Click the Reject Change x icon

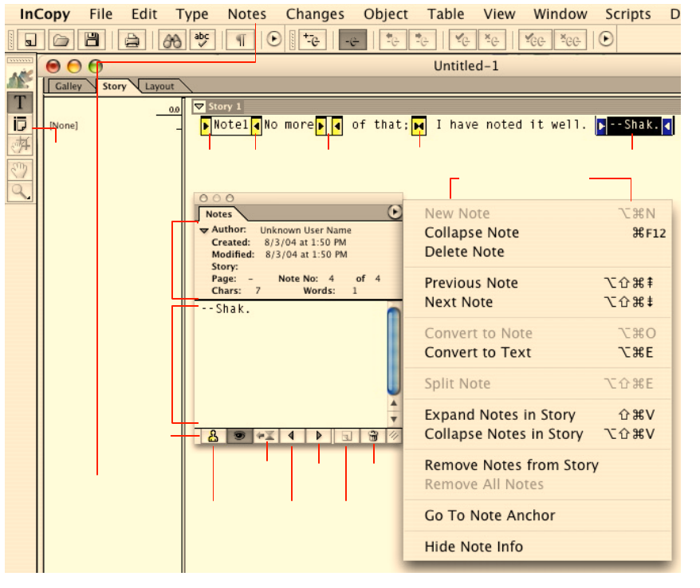[492, 40]
